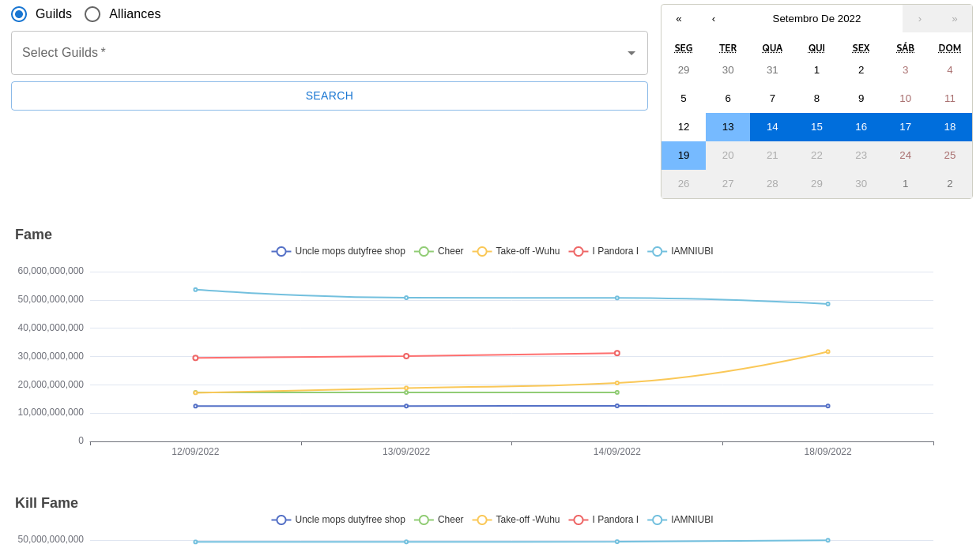980x548 pixels.
Task: Select calendar day 9
Action: click(x=861, y=99)
